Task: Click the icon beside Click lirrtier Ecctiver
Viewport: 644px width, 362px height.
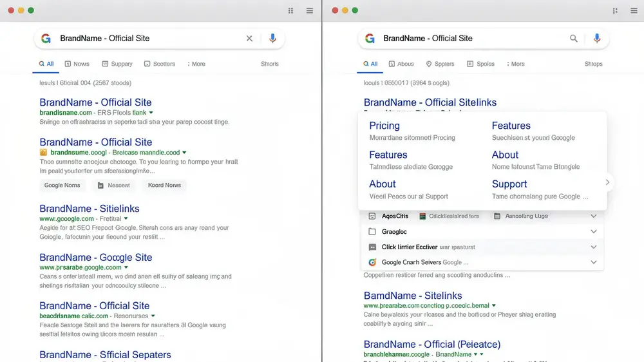Action: pyautogui.click(x=372, y=247)
